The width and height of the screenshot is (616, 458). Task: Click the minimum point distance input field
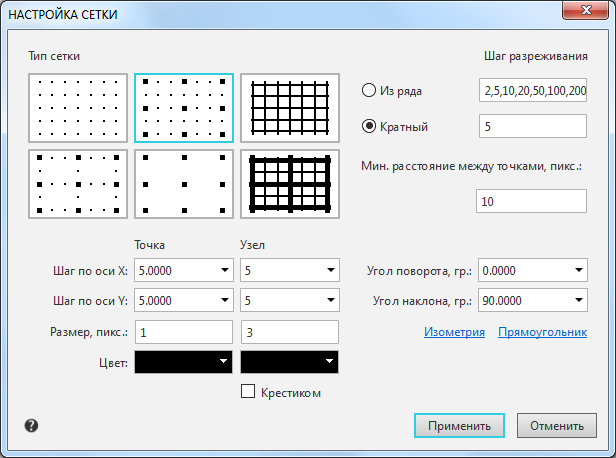pyautogui.click(x=531, y=201)
